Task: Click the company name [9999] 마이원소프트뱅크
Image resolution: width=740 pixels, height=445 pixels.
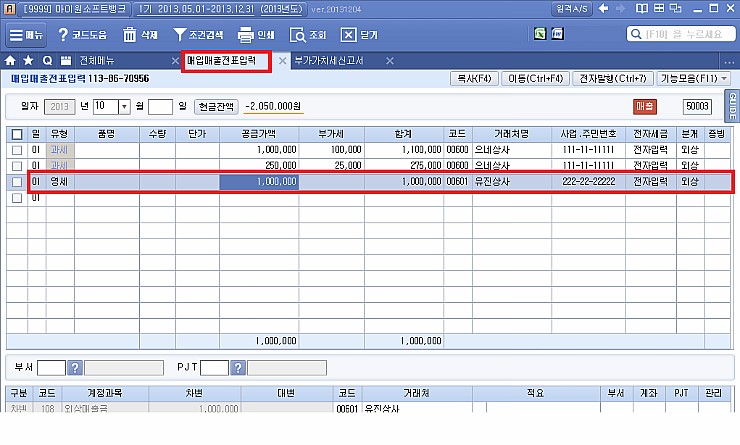Action: tap(75, 9)
